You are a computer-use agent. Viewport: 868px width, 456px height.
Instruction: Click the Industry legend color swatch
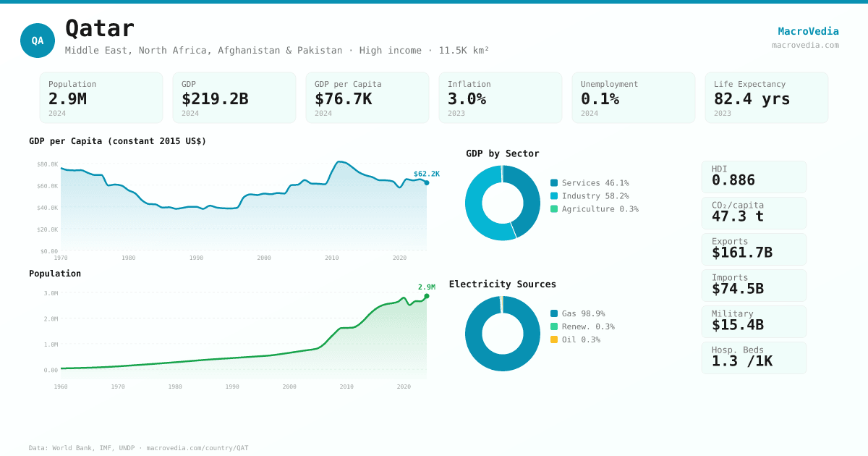coord(554,196)
